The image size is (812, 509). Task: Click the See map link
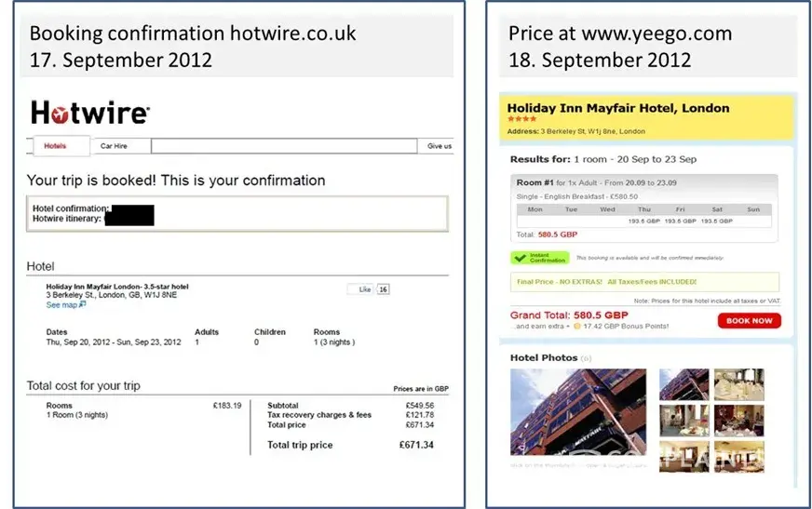(61, 304)
